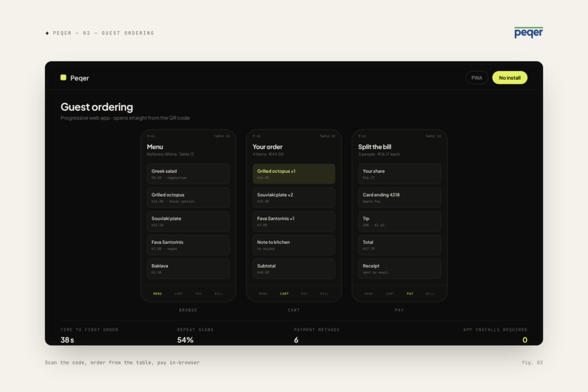This screenshot has height=392, width=588.
Task: Click the 38 s time value
Action: (68, 340)
